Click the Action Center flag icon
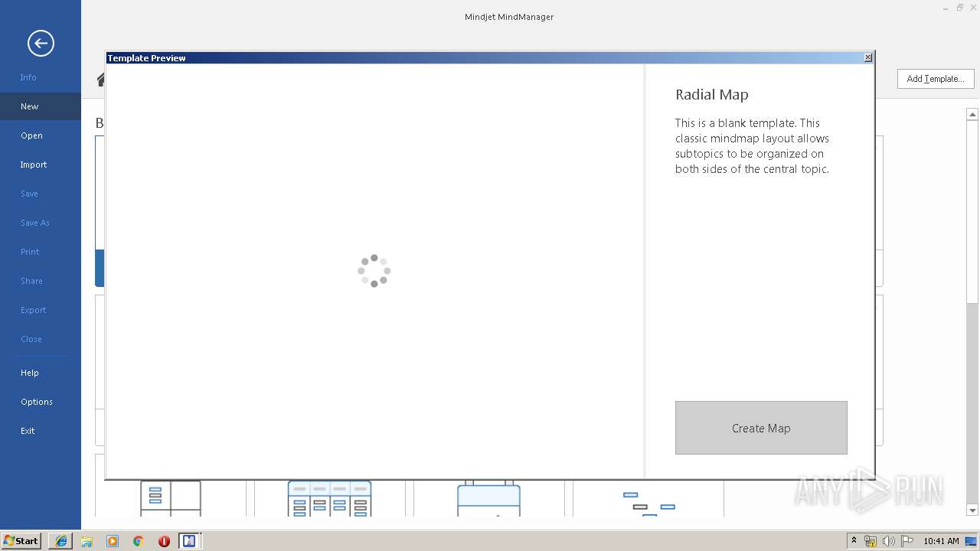The width and height of the screenshot is (980, 551). tap(907, 541)
